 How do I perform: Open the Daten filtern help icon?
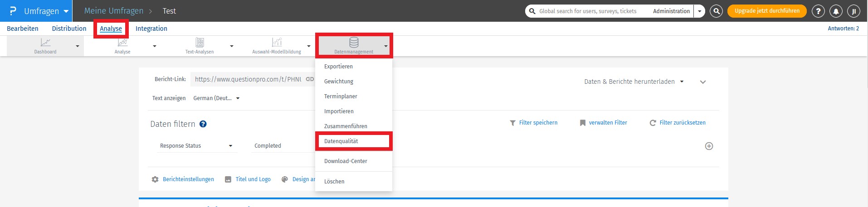203,124
